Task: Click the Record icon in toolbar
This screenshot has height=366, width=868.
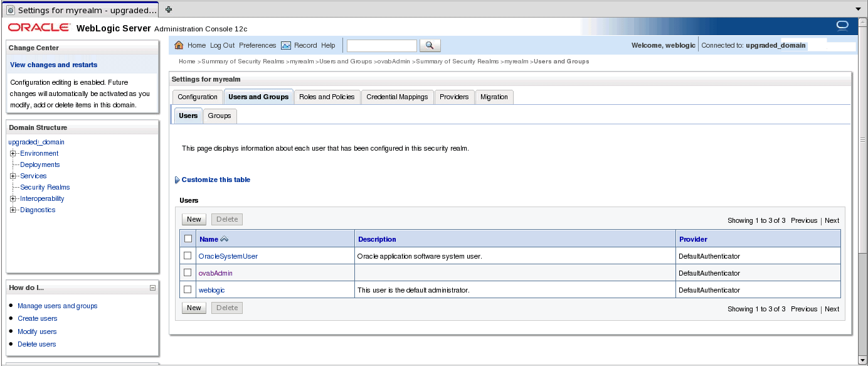Action: (x=286, y=45)
